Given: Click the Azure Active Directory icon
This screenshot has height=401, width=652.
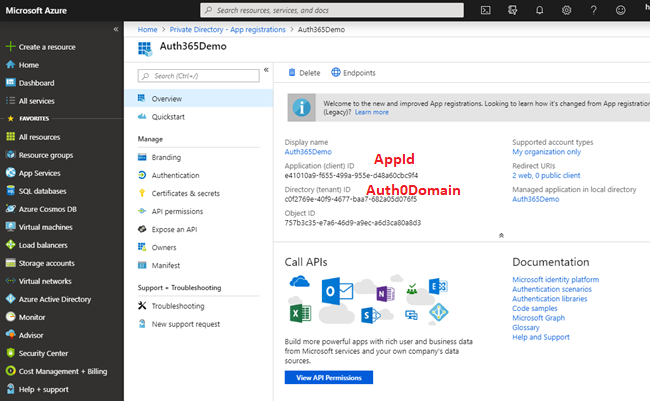Looking at the screenshot, I should tap(10, 299).
